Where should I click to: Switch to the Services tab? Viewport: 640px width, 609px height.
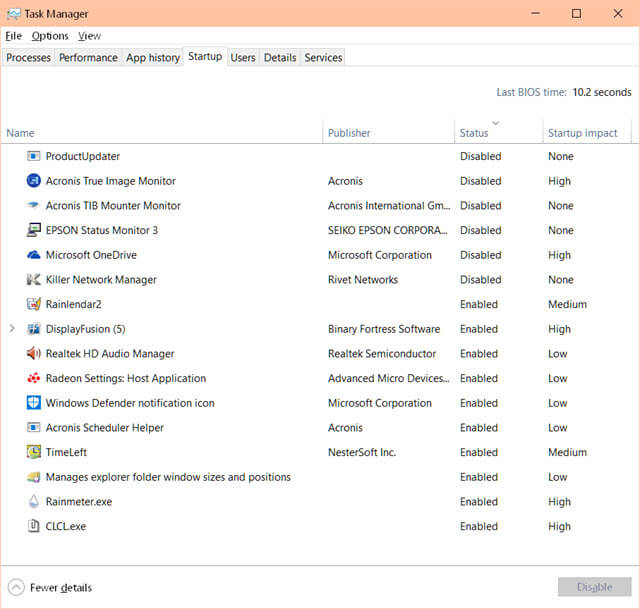323,58
